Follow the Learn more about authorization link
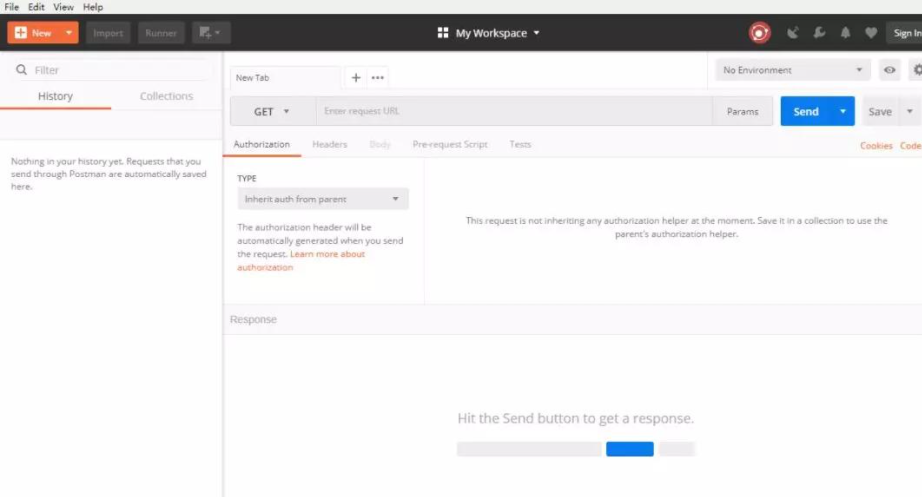 301,261
